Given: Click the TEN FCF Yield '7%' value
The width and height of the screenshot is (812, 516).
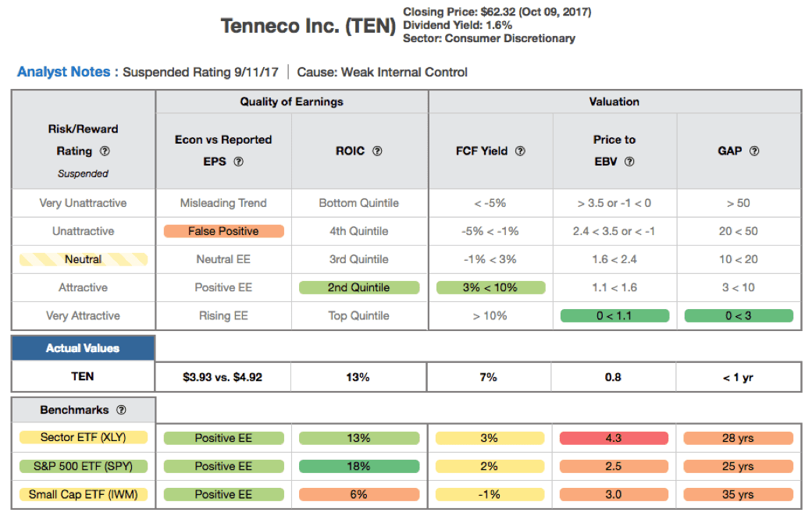Looking at the screenshot, I should (x=488, y=377).
